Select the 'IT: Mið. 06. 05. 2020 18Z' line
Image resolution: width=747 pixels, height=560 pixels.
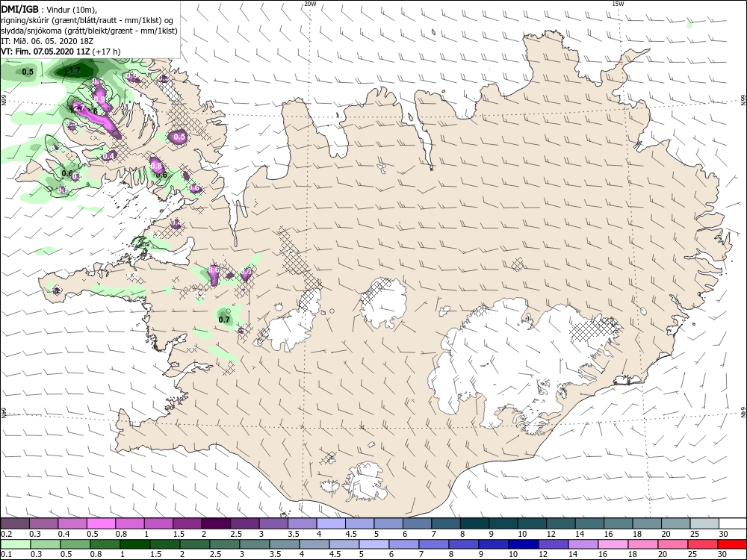[x=46, y=41]
